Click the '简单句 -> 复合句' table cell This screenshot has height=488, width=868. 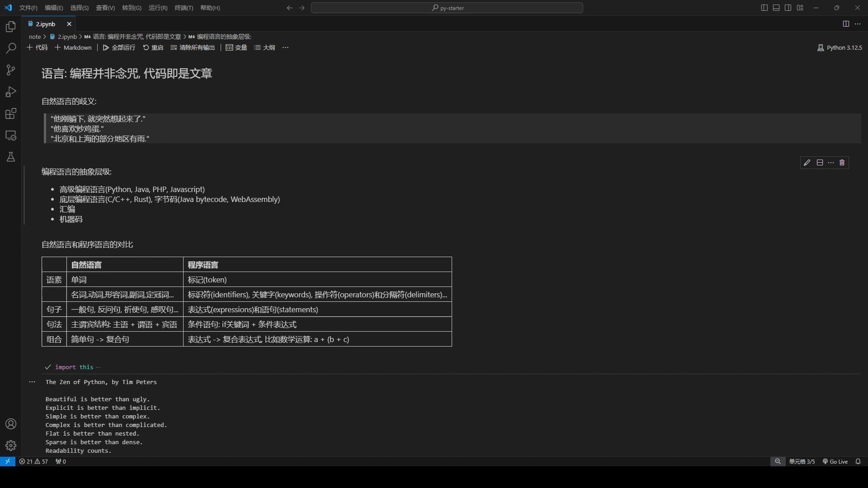click(125, 339)
